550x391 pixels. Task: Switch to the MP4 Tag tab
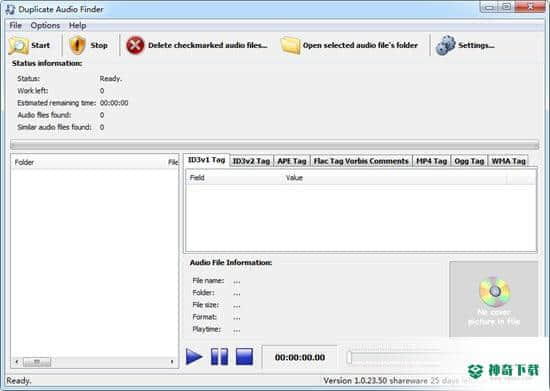click(x=431, y=161)
